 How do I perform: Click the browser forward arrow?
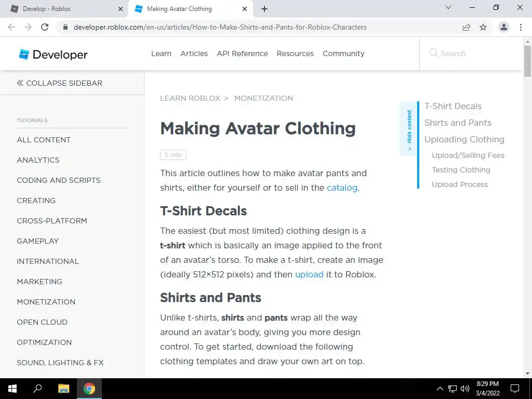click(x=28, y=27)
